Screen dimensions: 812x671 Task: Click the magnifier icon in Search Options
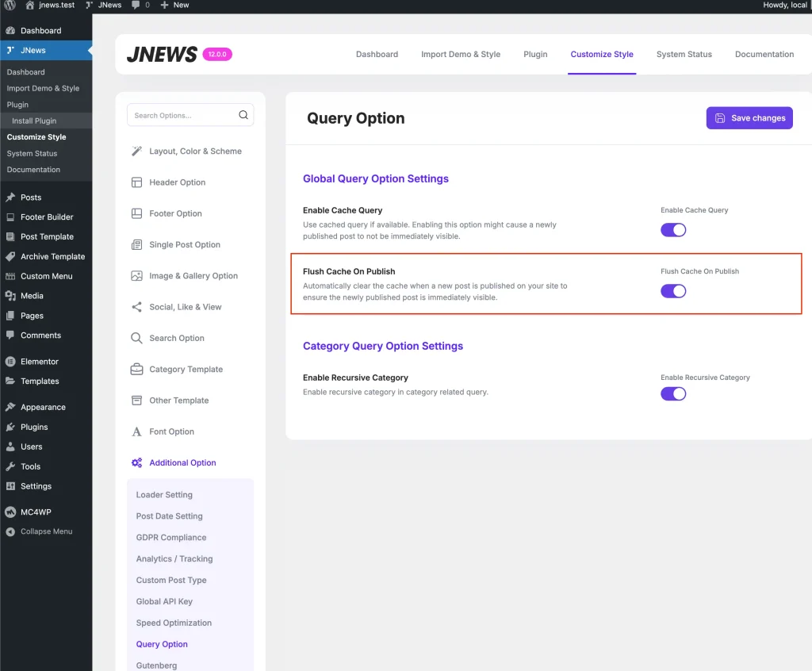pyautogui.click(x=243, y=115)
